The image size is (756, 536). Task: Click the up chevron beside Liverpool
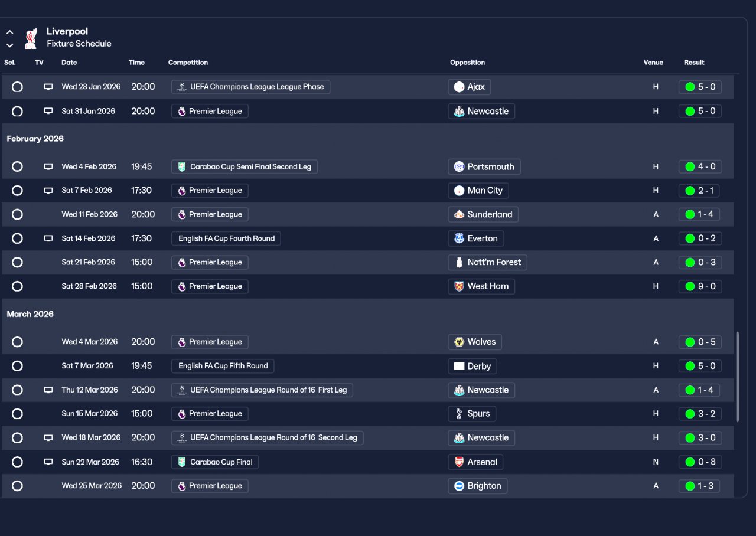pyautogui.click(x=9, y=32)
